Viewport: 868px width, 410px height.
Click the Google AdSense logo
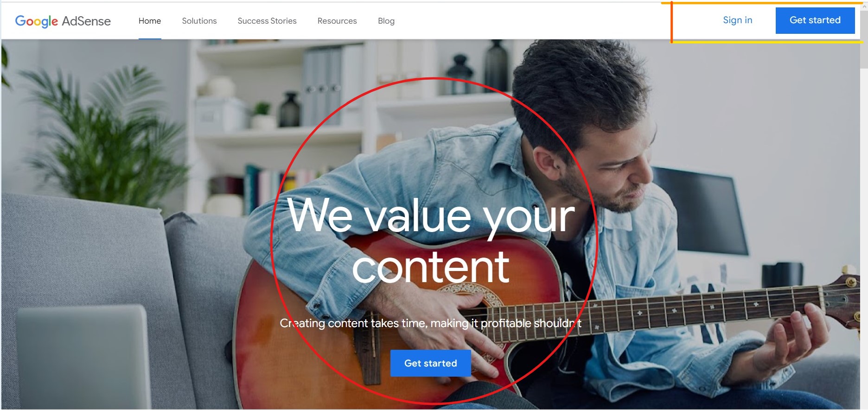point(63,21)
